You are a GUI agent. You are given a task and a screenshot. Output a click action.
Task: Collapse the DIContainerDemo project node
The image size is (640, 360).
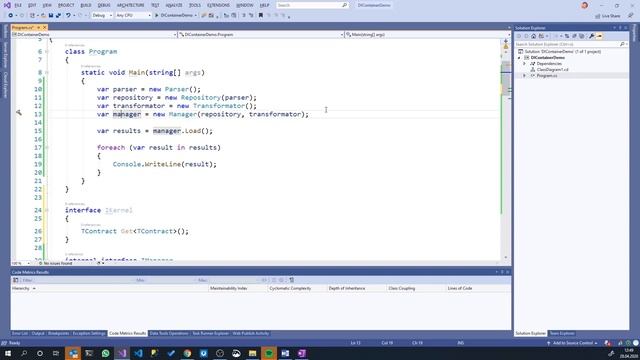click(x=519, y=58)
